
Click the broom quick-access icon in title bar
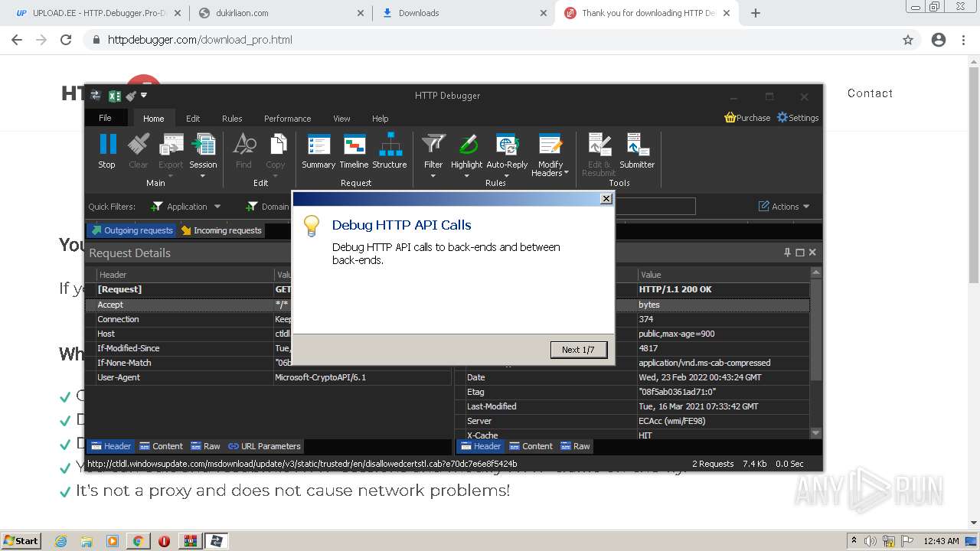(x=131, y=96)
